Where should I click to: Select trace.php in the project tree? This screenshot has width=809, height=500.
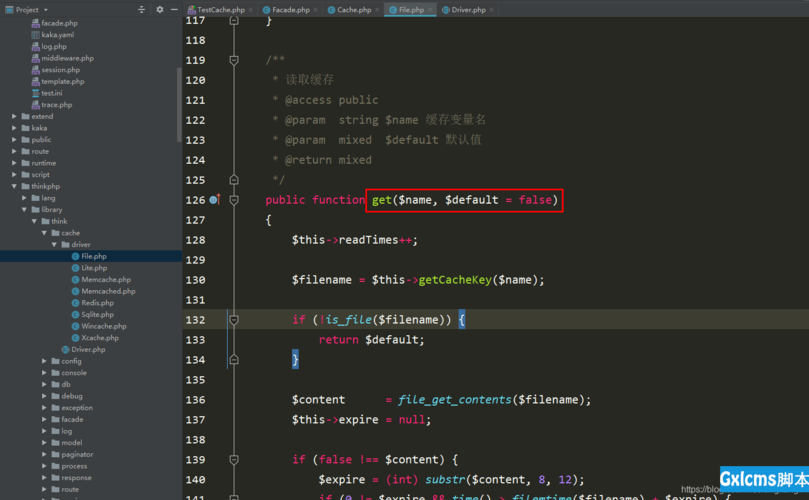click(56, 105)
